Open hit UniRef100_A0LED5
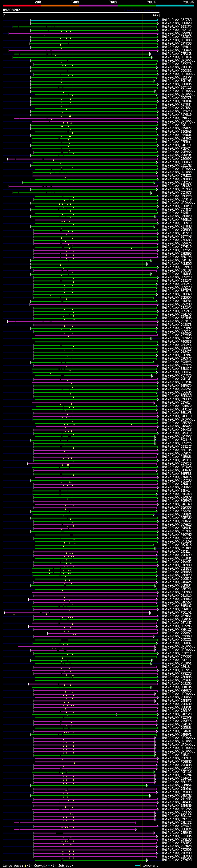Image resolution: width=197 pixels, height=868 pixels. 177,264
